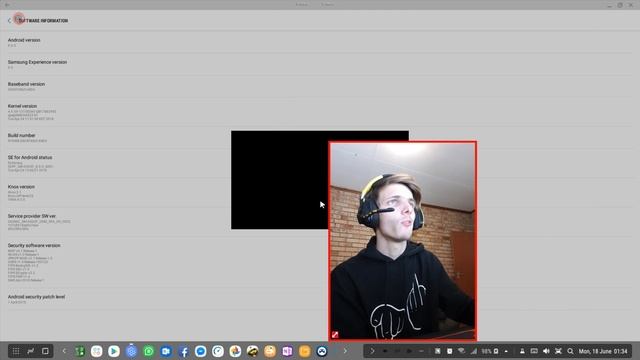Open the orange folder-like app icon

pos(304,351)
